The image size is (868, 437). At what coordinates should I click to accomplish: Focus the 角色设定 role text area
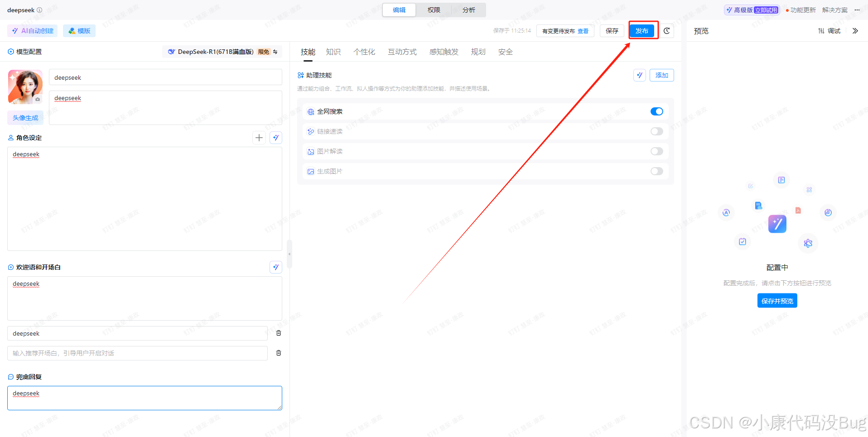point(145,199)
